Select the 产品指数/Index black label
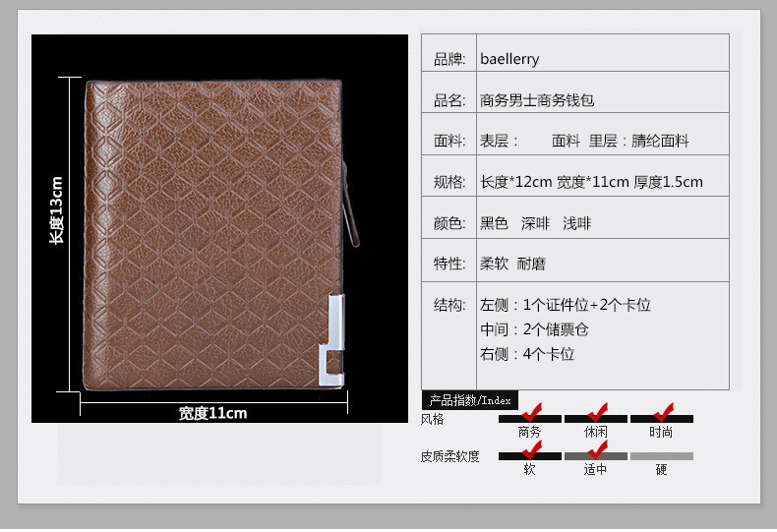 pyautogui.click(x=470, y=400)
